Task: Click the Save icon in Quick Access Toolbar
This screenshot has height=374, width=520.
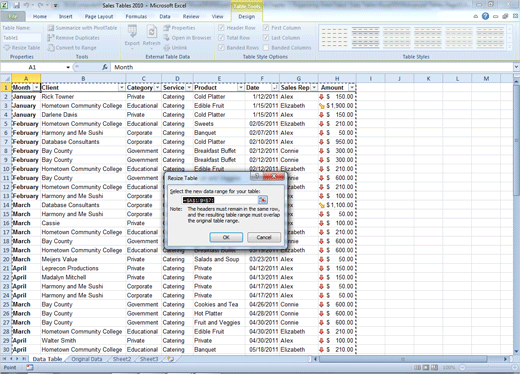Action: pyautogui.click(x=16, y=5)
